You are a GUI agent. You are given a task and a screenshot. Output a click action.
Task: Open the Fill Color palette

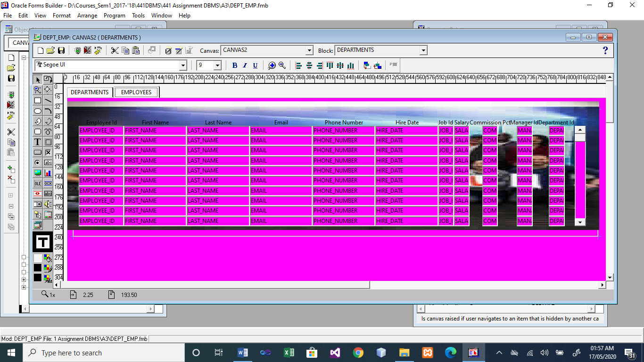[48, 258]
